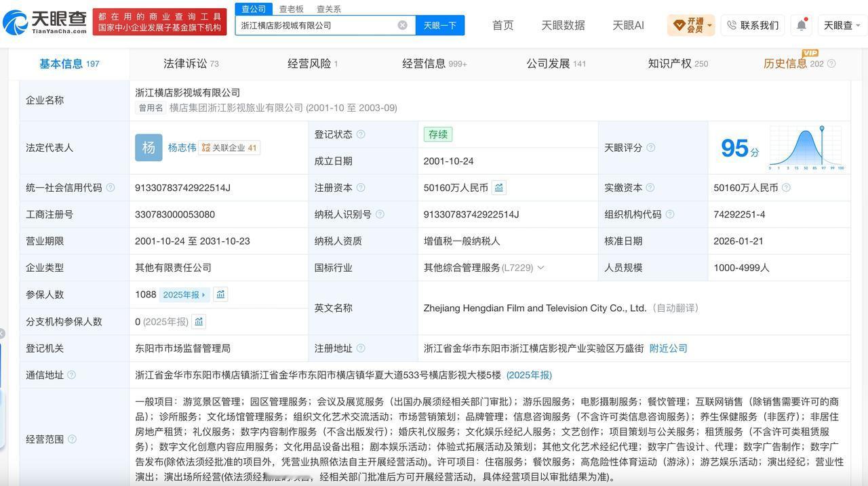
Task: Click the notification bell icon
Action: tap(802, 25)
